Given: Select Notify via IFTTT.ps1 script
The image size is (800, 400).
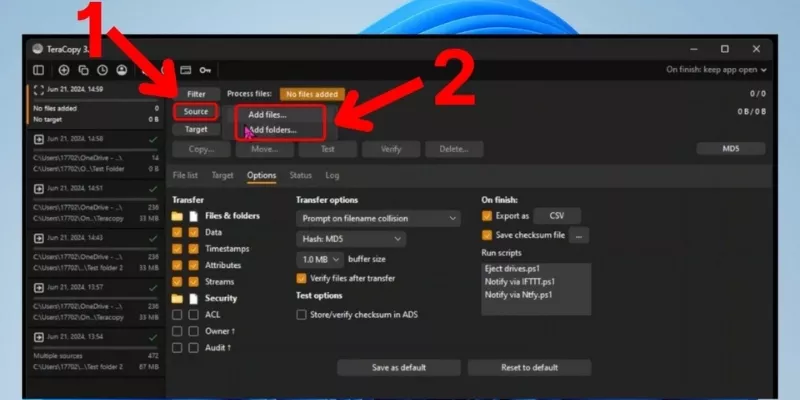Looking at the screenshot, I should click(520, 282).
